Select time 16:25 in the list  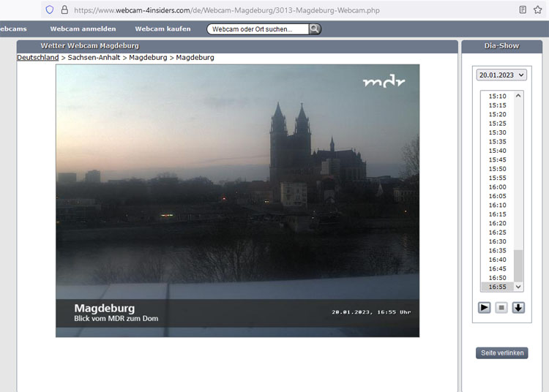pos(497,233)
